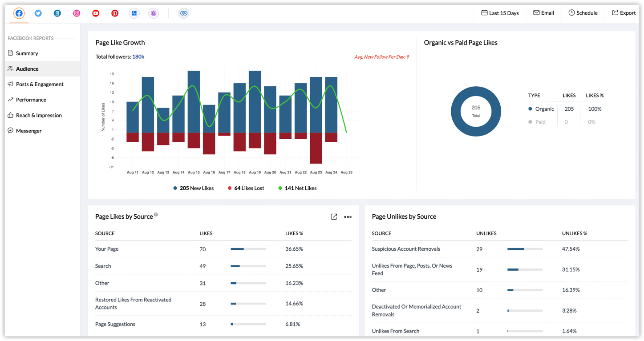Click the Page Likes by Source help icon

156,215
